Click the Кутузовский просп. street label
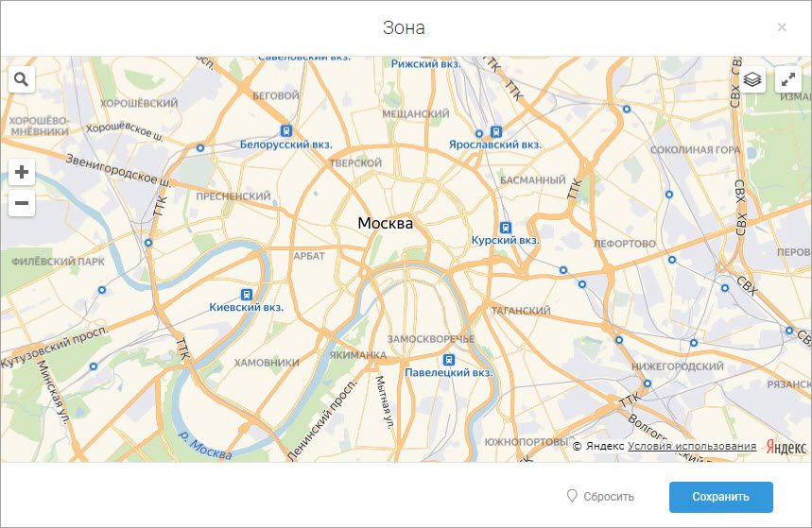812x528 pixels. click(x=55, y=346)
